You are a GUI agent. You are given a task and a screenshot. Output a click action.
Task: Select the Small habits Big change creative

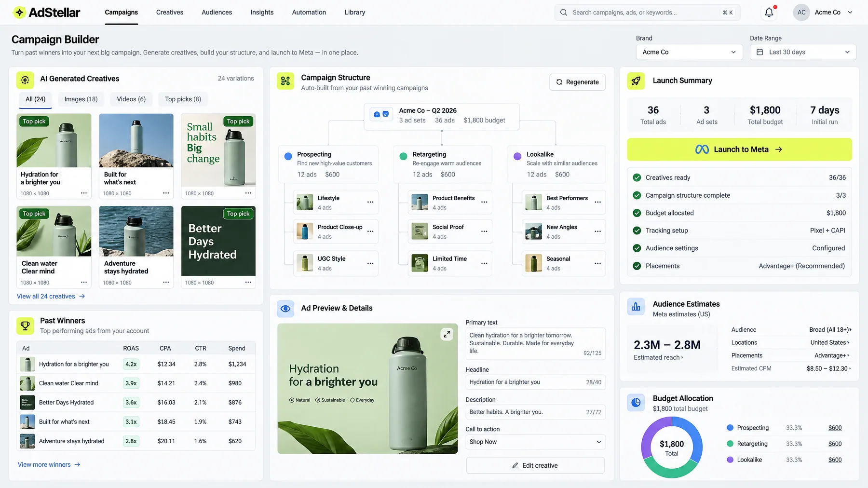tap(218, 150)
